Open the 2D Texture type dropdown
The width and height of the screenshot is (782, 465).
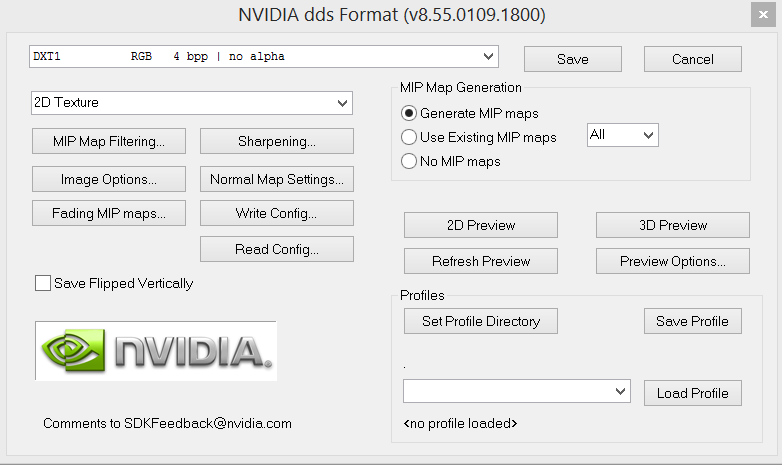click(192, 103)
